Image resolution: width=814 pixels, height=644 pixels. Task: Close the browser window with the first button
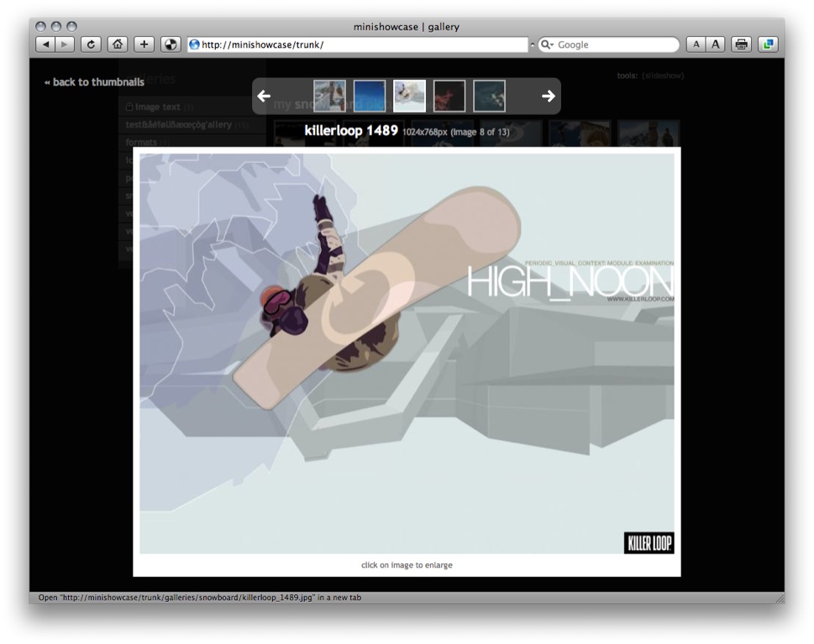41,26
